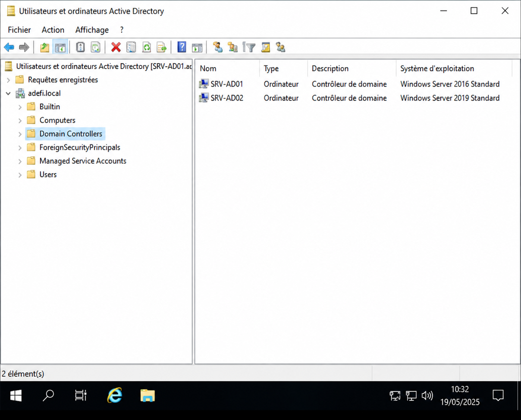Sort by the Description column header
This screenshot has width=521, height=420.
(x=352, y=69)
